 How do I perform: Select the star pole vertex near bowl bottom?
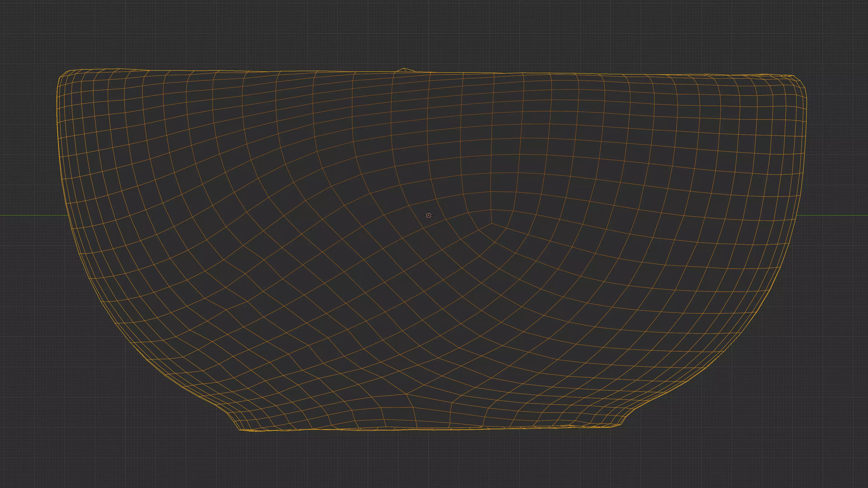406,394
